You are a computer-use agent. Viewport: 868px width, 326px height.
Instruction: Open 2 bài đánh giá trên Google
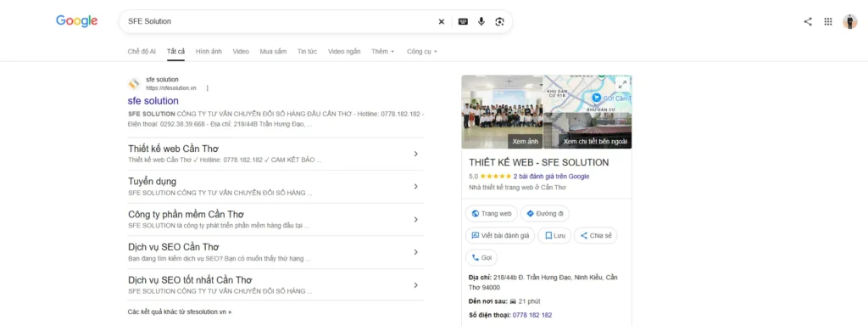(551, 177)
